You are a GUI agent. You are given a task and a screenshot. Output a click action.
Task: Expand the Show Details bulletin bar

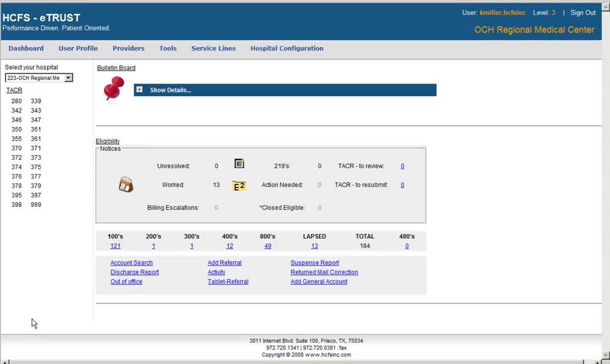click(x=285, y=90)
